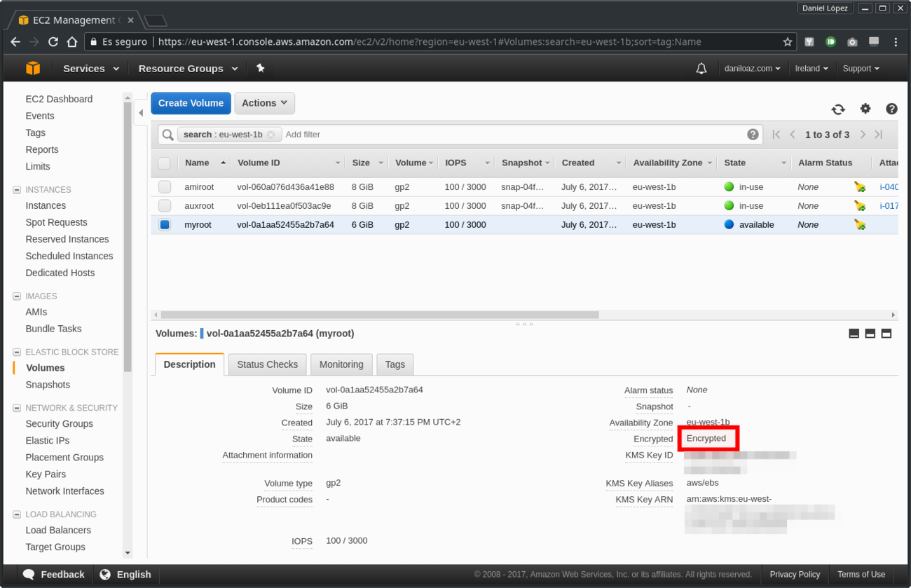Open the Actions dropdown
This screenshot has width=911, height=588.
click(264, 103)
